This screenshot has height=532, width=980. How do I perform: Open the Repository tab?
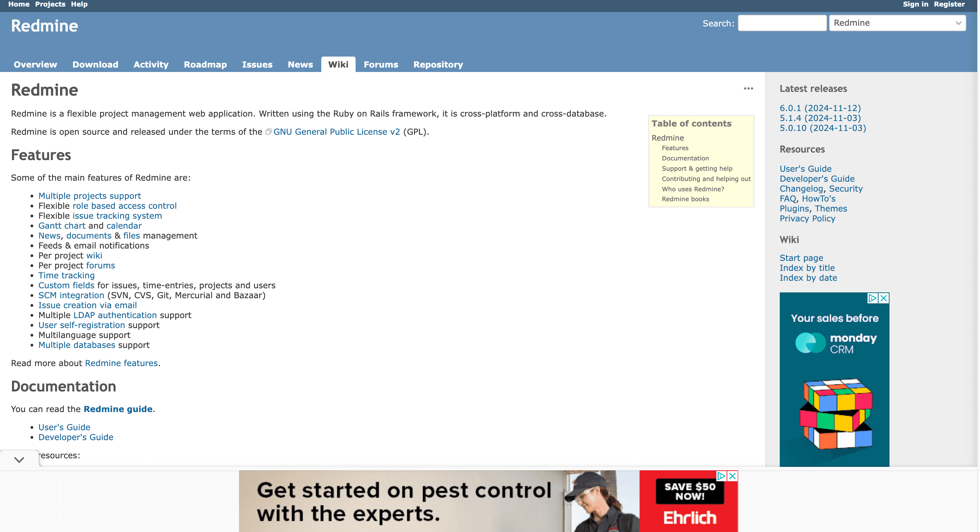[438, 64]
